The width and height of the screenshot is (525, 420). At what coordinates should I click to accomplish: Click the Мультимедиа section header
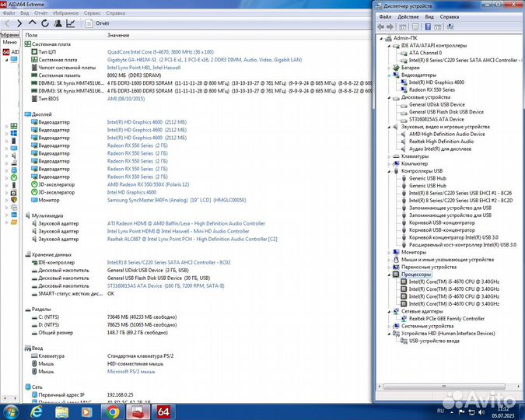pos(47,215)
